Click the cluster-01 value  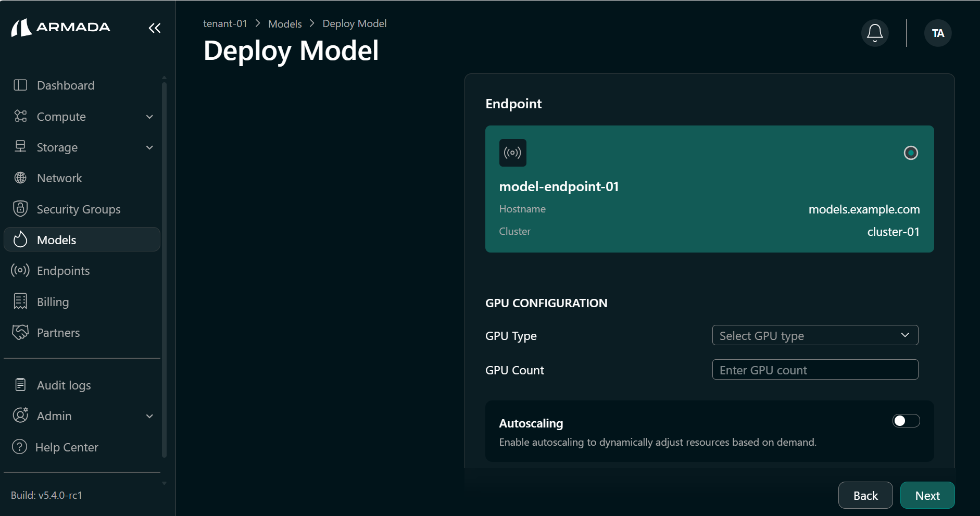(893, 232)
